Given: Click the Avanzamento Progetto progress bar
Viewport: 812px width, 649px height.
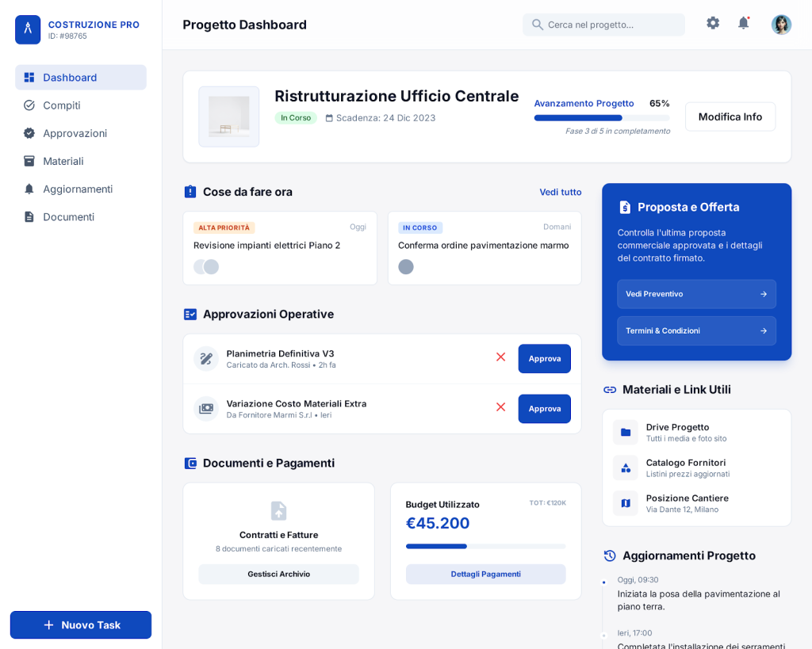Looking at the screenshot, I should point(601,118).
